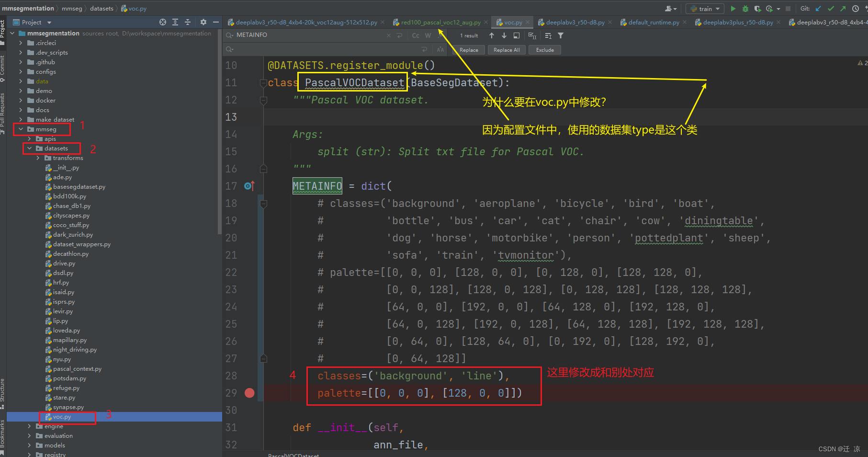Go to previous search occurrence arrow
The width and height of the screenshot is (868, 457).
pyautogui.click(x=492, y=35)
